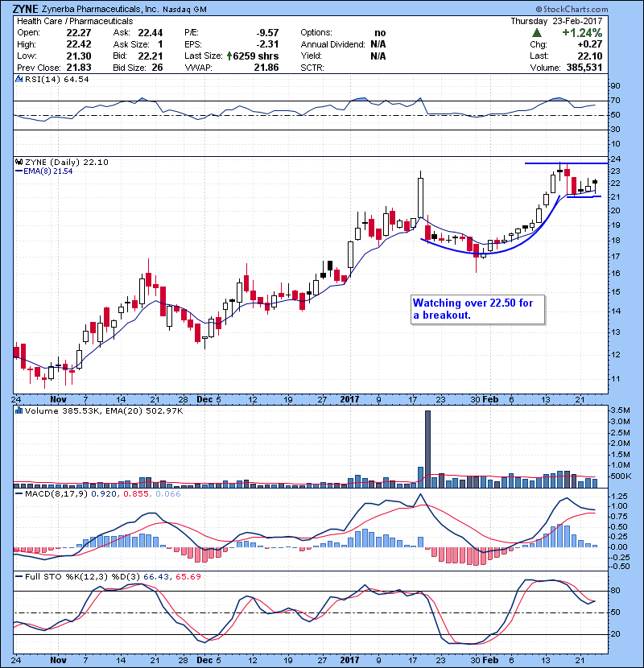Click the '2017' label on upper date axis
The image size is (644, 668).
click(x=349, y=399)
